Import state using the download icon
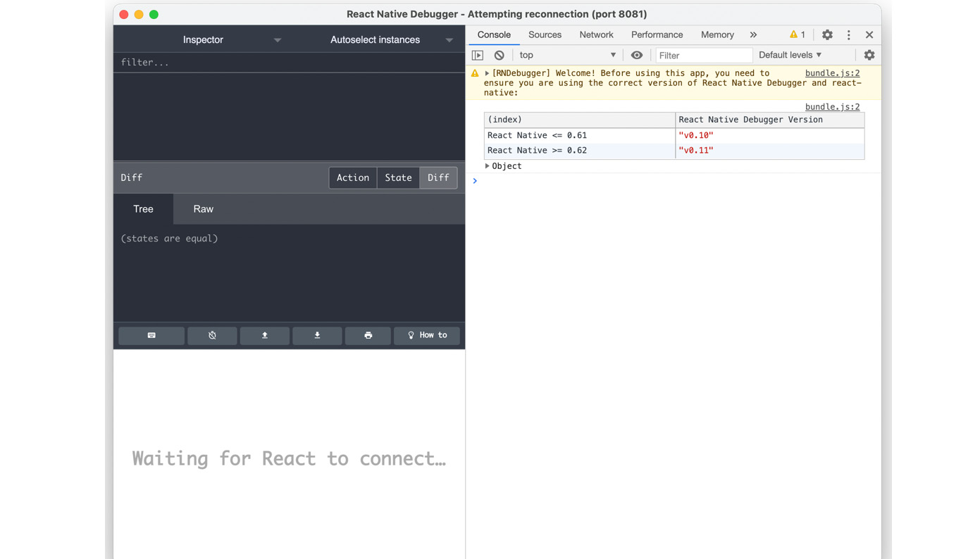980x559 pixels. click(x=317, y=335)
